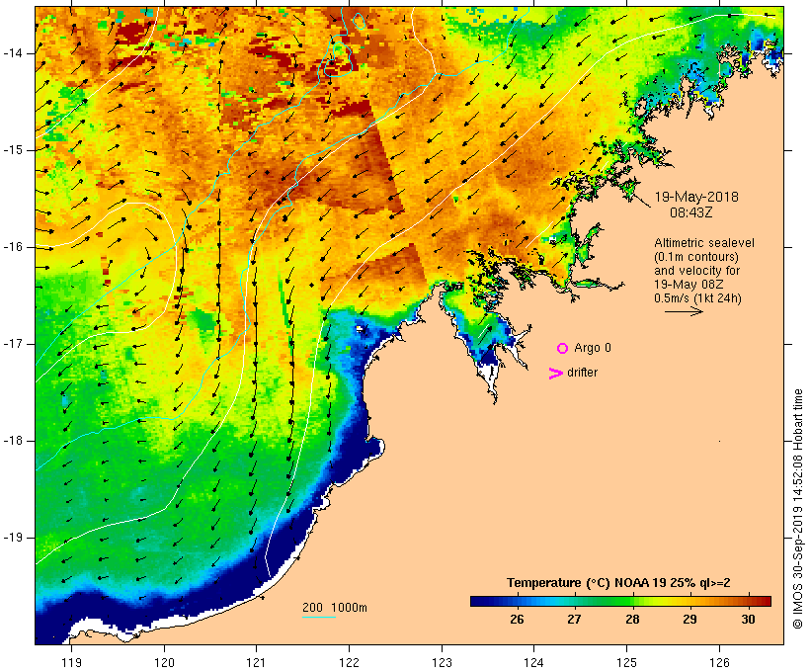The image size is (810, 672).
Task: Click the longitude axis label 119
Action: tap(71, 663)
